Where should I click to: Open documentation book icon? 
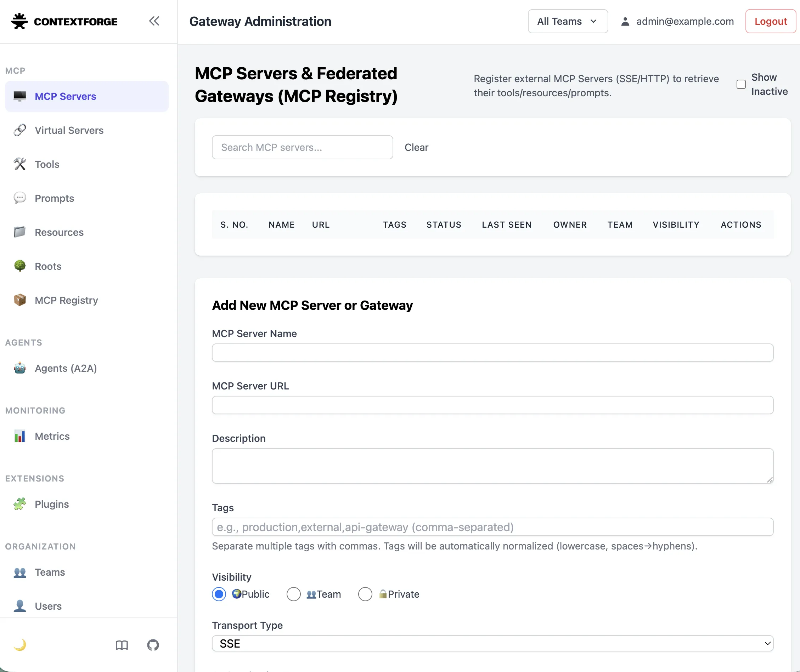click(122, 645)
